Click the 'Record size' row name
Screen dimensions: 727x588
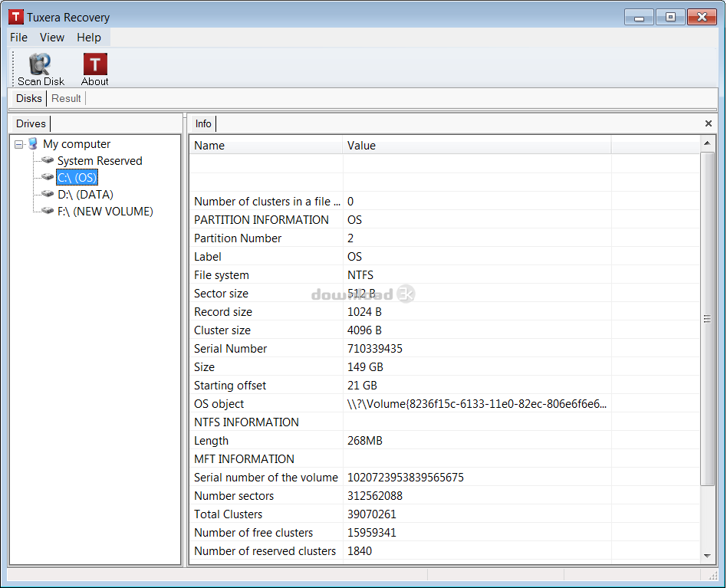click(222, 312)
